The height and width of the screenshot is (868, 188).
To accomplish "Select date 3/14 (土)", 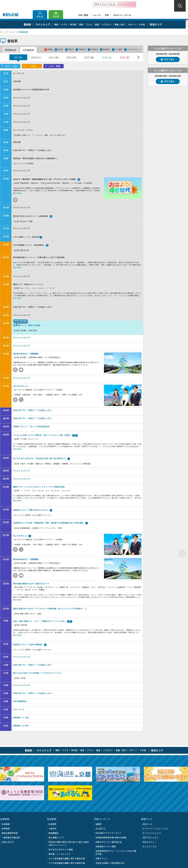I will click(107, 58).
